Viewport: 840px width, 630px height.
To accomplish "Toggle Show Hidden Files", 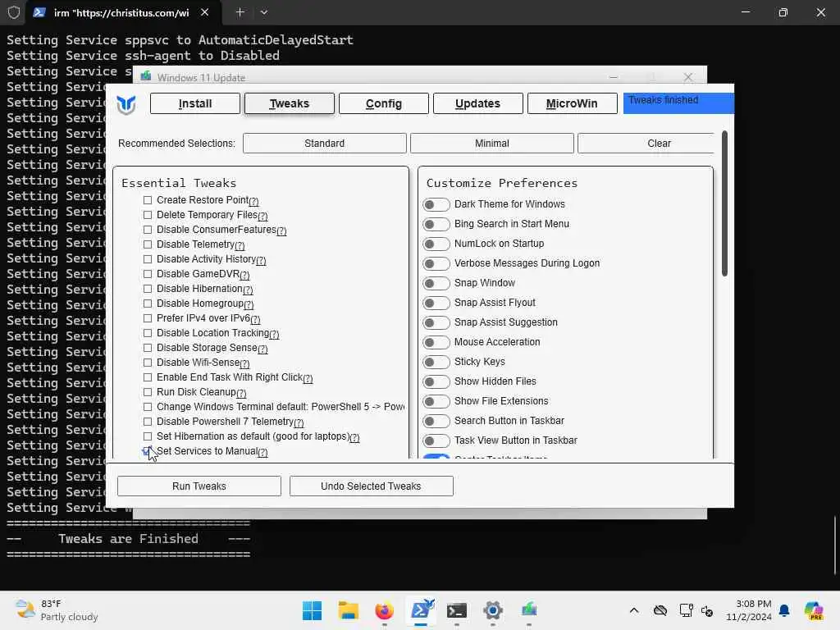I will [436, 382].
